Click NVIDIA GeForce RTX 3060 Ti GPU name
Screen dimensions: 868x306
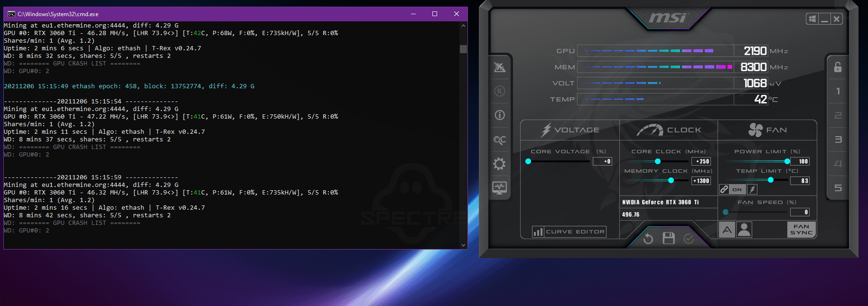[661, 202]
